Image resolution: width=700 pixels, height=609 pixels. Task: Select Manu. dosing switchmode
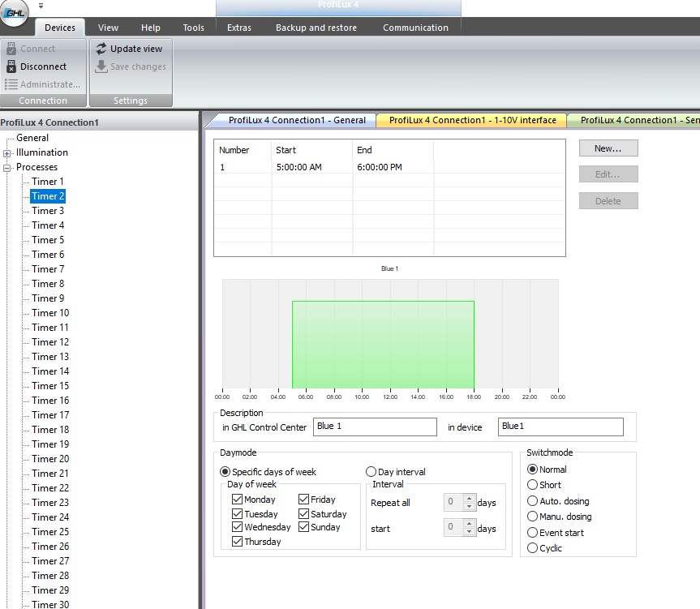coord(532,517)
